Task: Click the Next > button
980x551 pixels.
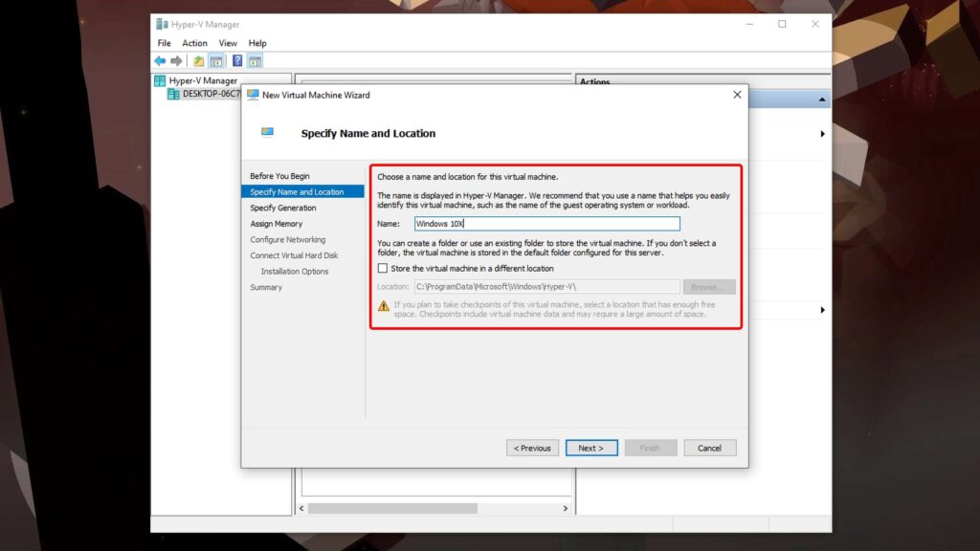Action: tap(591, 448)
